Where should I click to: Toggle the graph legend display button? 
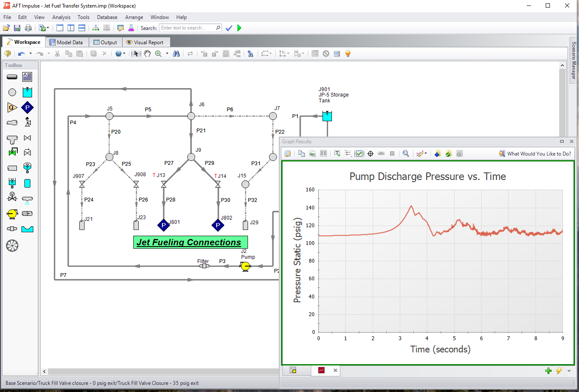[x=348, y=153]
